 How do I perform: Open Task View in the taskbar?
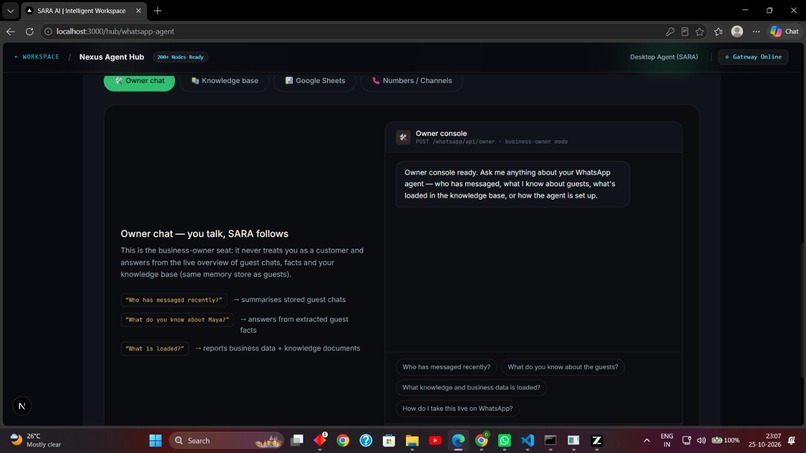click(297, 441)
